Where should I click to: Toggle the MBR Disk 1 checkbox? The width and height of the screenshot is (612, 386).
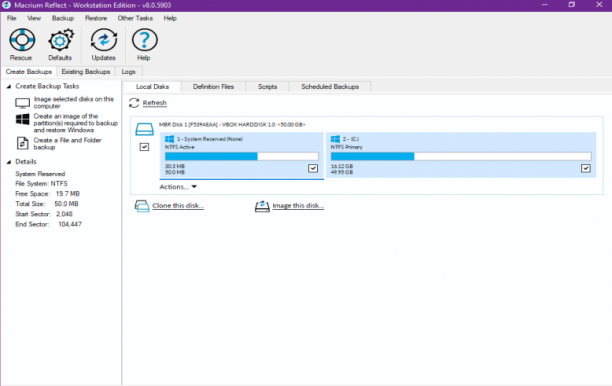(x=144, y=147)
